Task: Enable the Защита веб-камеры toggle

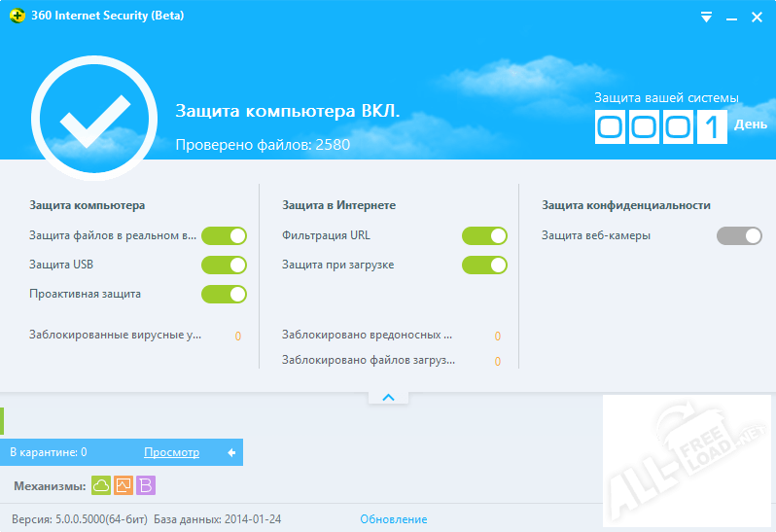Action: pos(739,235)
